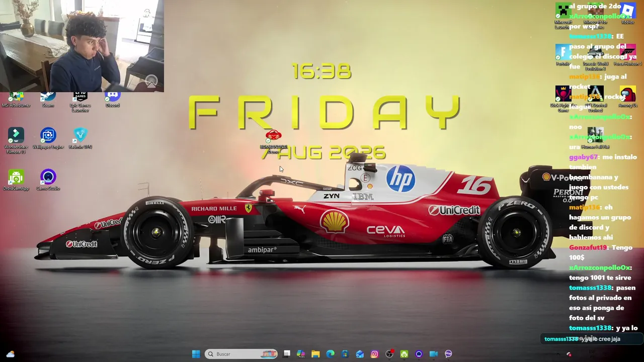Select the Discord desktop icon
644x362 pixels.
(113, 99)
